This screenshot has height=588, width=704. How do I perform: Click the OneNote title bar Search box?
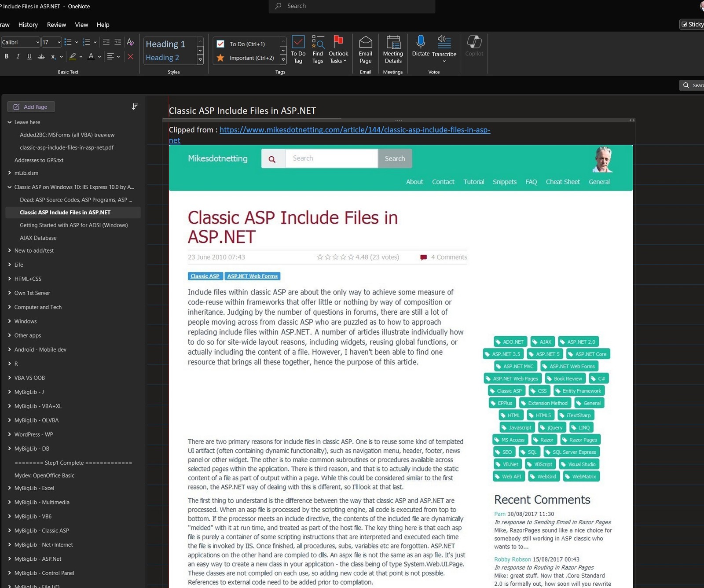pos(352,6)
